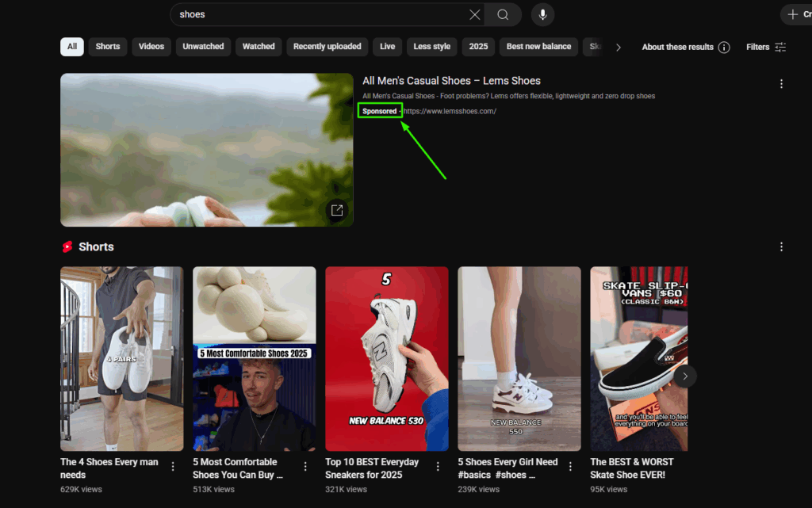Click the external link icon on ad thumbnail

pyautogui.click(x=337, y=210)
